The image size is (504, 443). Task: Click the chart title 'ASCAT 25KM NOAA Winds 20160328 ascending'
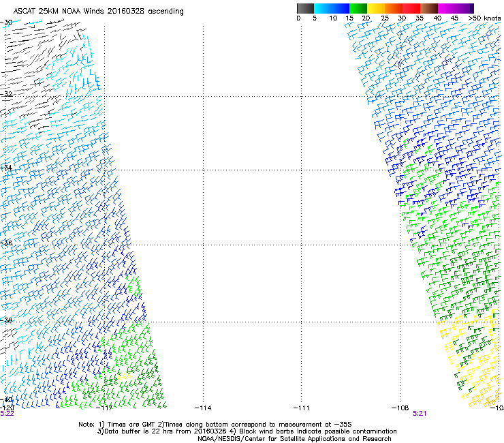click(x=98, y=12)
